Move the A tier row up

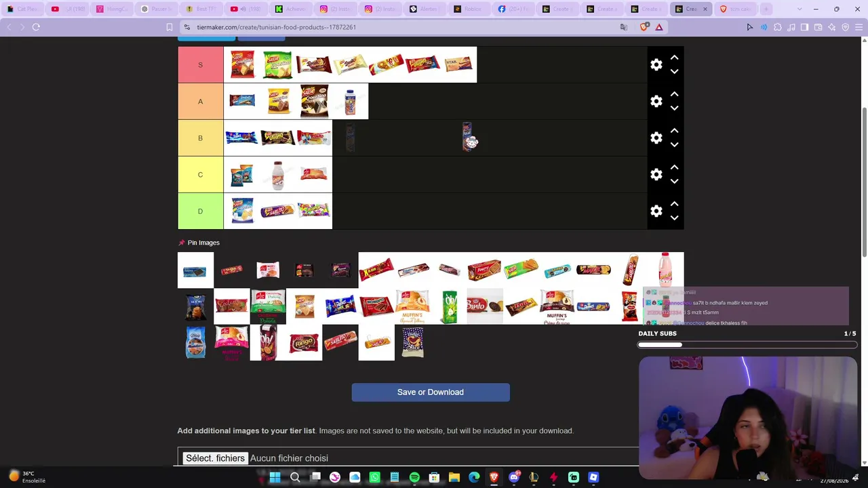pos(674,94)
